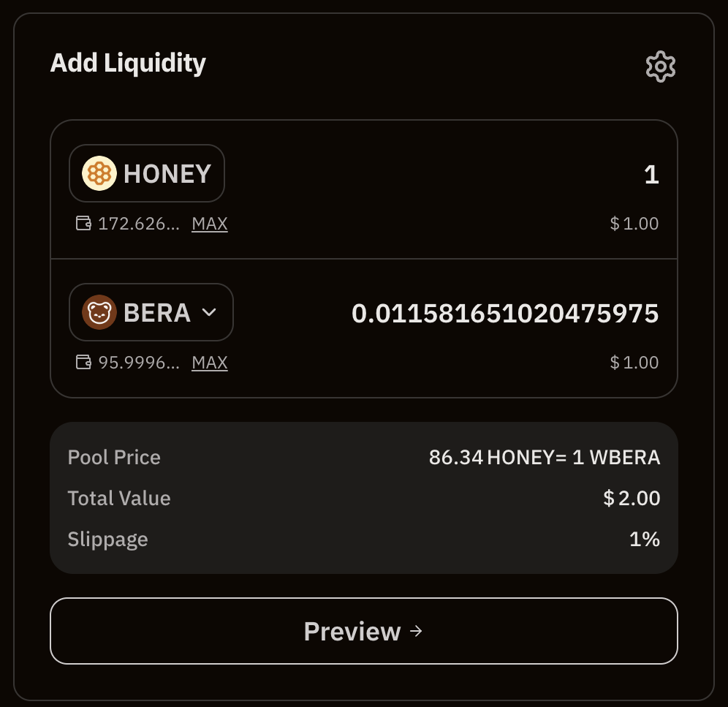
Task: Click the Add Liquidity heading
Action: (x=127, y=63)
